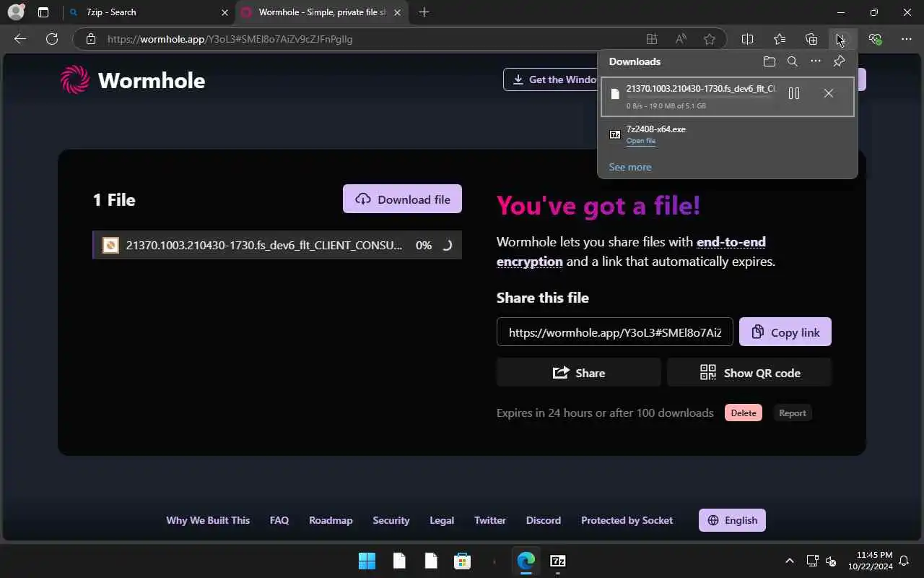Open Why We Built This link
Screen dimensions: 924x578
click(208, 520)
